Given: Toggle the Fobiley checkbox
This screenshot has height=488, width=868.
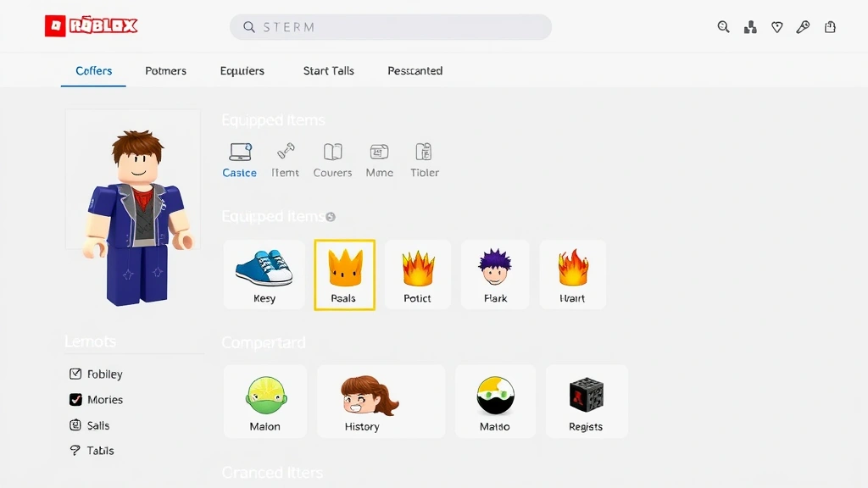Looking at the screenshot, I should point(75,374).
